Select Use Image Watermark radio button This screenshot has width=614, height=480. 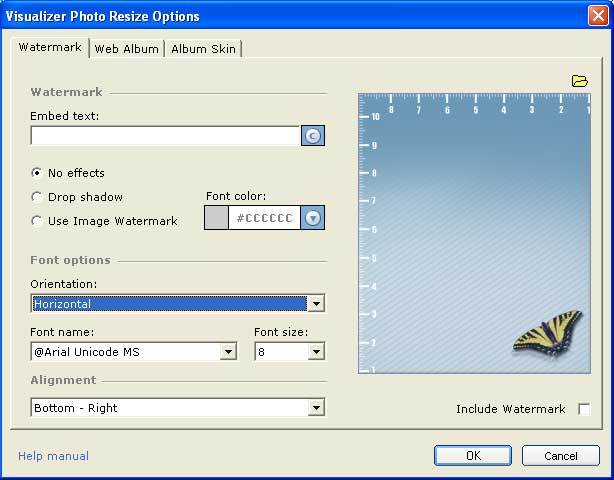coord(37,221)
